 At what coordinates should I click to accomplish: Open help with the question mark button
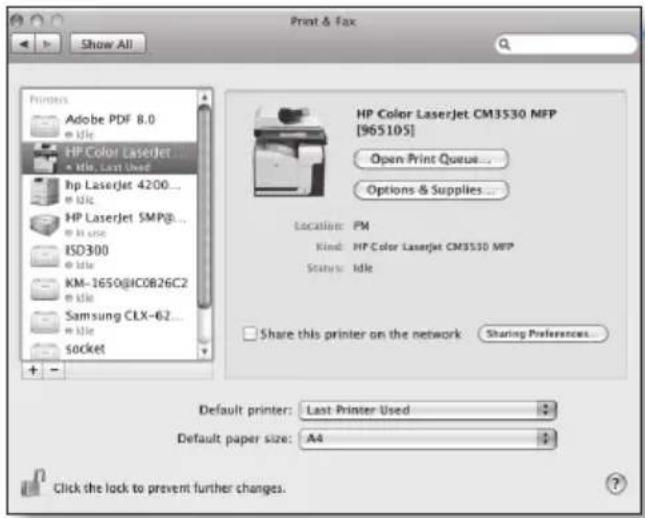[x=615, y=484]
